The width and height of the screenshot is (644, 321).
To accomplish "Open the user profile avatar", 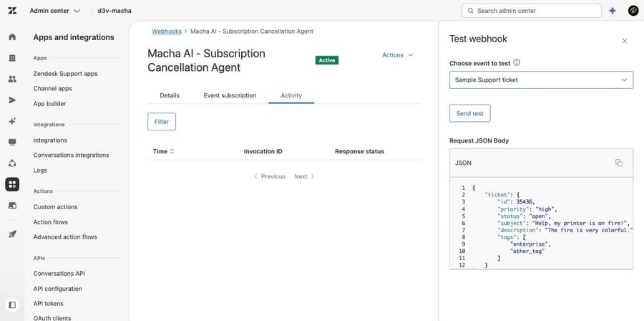I will tap(633, 11).
